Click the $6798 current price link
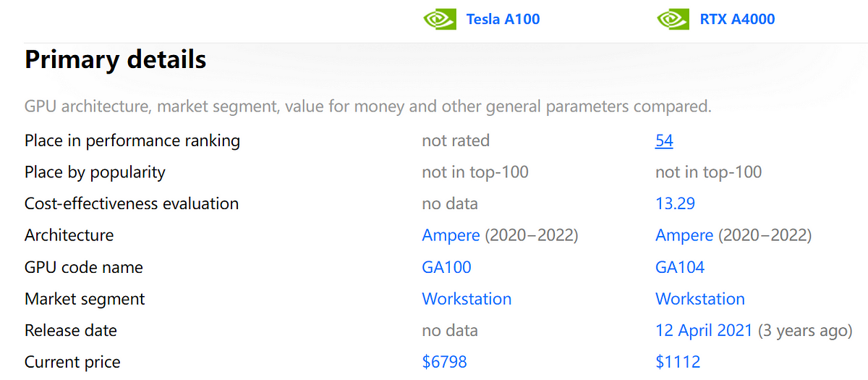Screen dimensions: 868x380 point(444,362)
